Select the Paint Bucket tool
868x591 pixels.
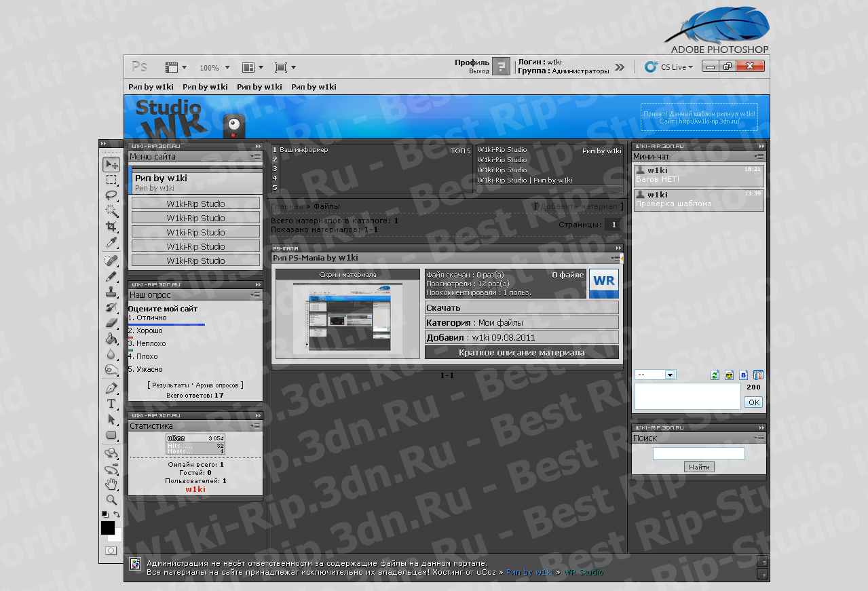tap(111, 339)
